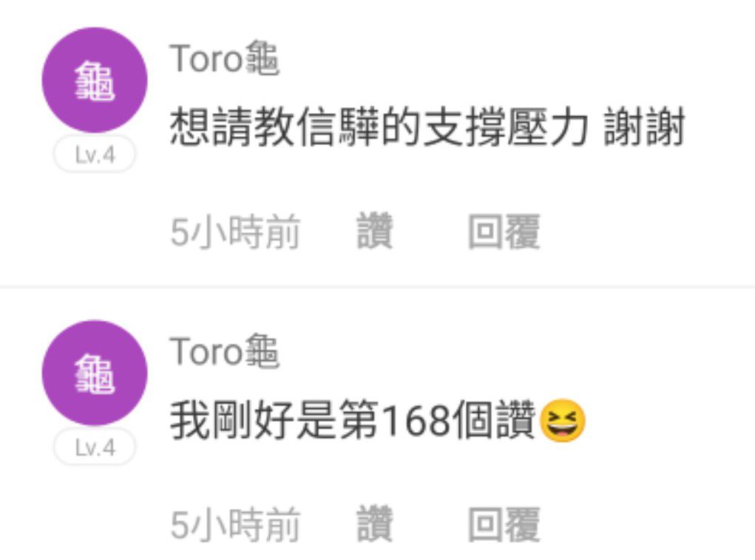
Task: Like the comment asking about 信驊支撐壓力
Action: [x=375, y=231]
